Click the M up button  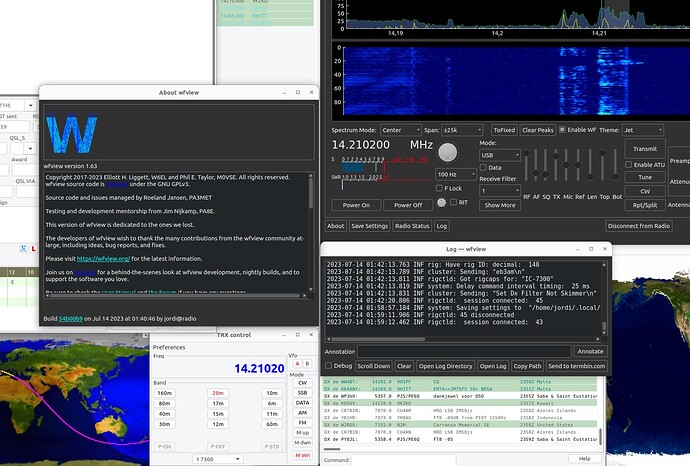pos(302,433)
